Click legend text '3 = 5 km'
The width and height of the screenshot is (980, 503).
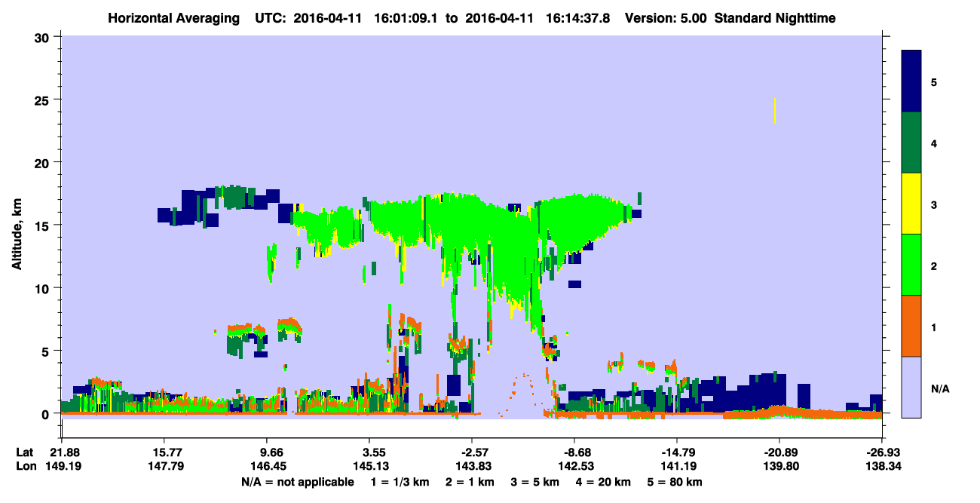point(535,482)
